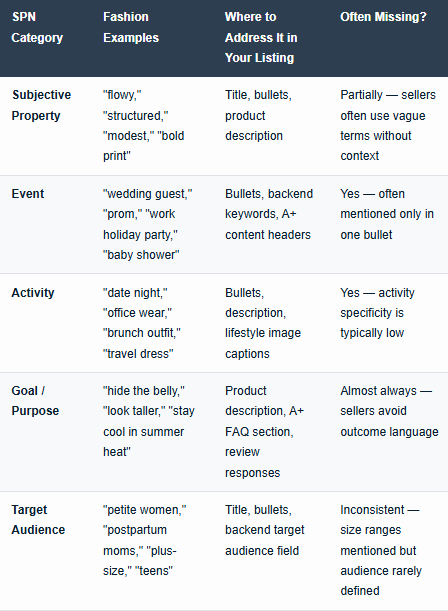Image resolution: width=448 pixels, height=611 pixels.
Task: Click the 'Partially — sellers often use vague' cell
Action: [388, 125]
